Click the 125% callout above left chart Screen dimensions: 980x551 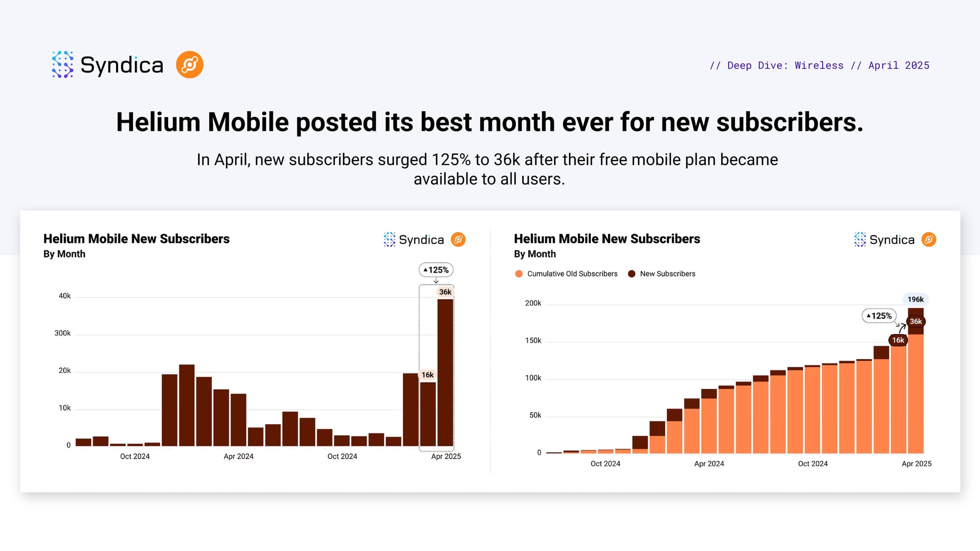(436, 270)
